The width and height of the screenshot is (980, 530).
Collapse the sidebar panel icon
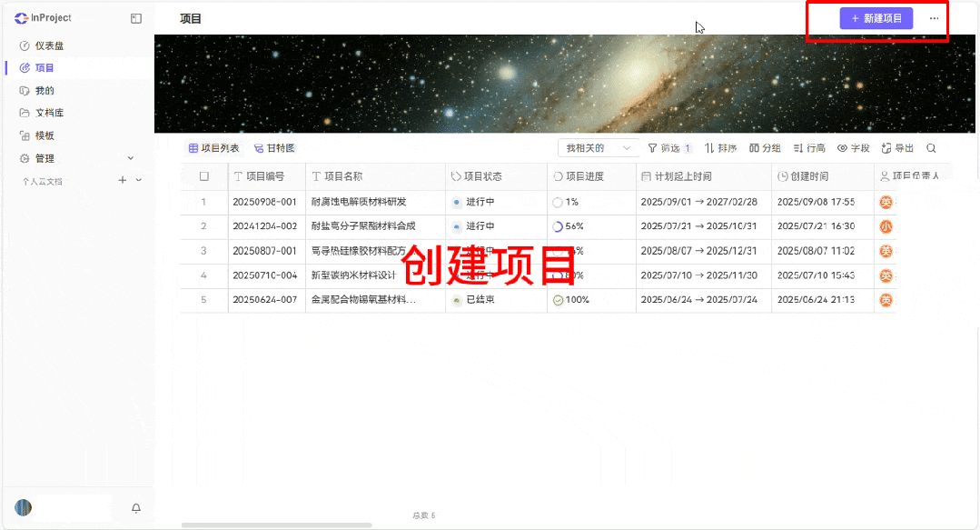(136, 19)
